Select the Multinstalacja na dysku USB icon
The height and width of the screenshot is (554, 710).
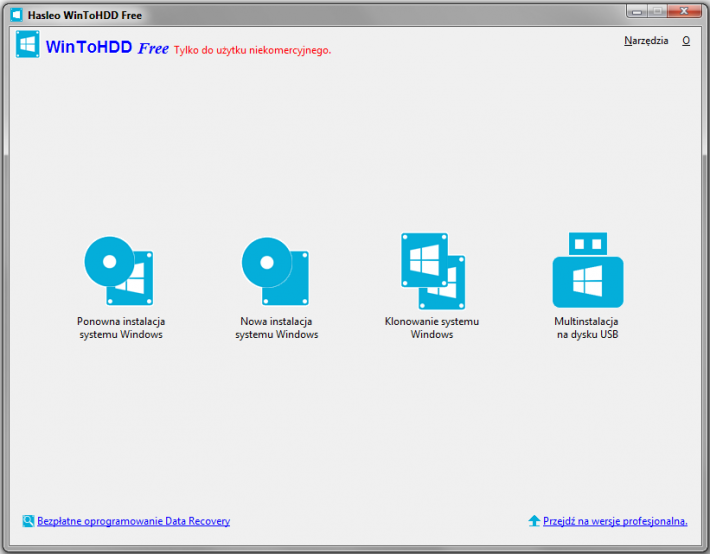(588, 270)
